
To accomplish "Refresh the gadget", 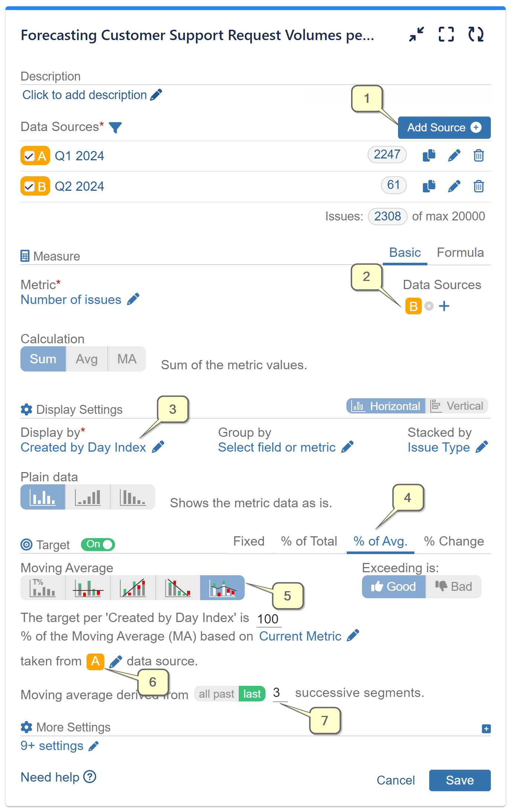I will pyautogui.click(x=476, y=34).
